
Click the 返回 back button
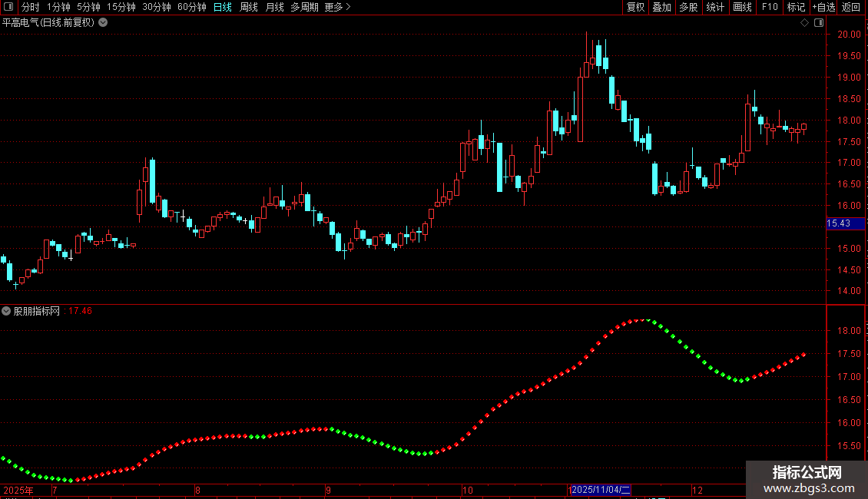851,7
